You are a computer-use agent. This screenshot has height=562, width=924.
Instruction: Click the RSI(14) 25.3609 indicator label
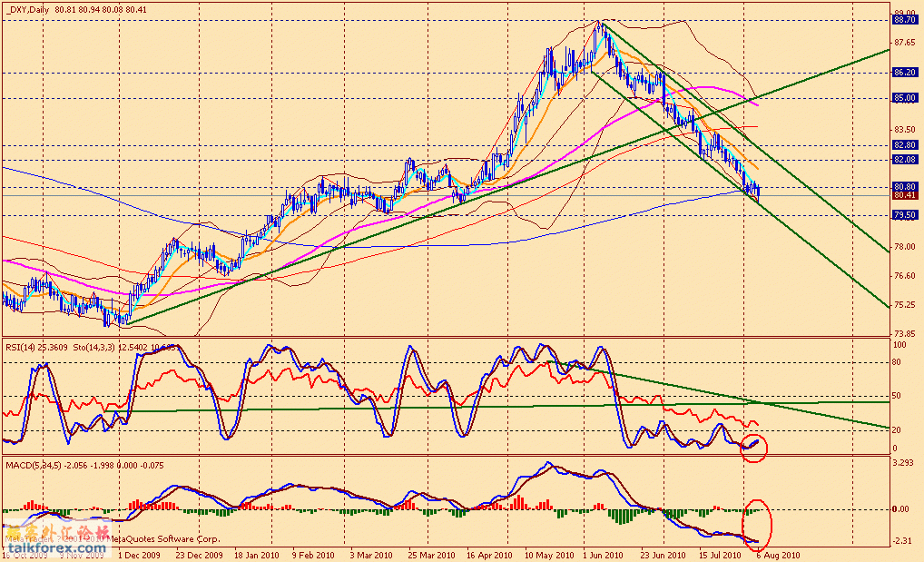coord(36,348)
